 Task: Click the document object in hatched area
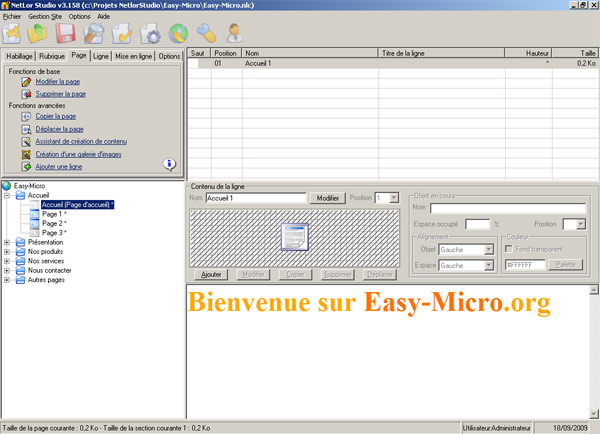click(295, 237)
